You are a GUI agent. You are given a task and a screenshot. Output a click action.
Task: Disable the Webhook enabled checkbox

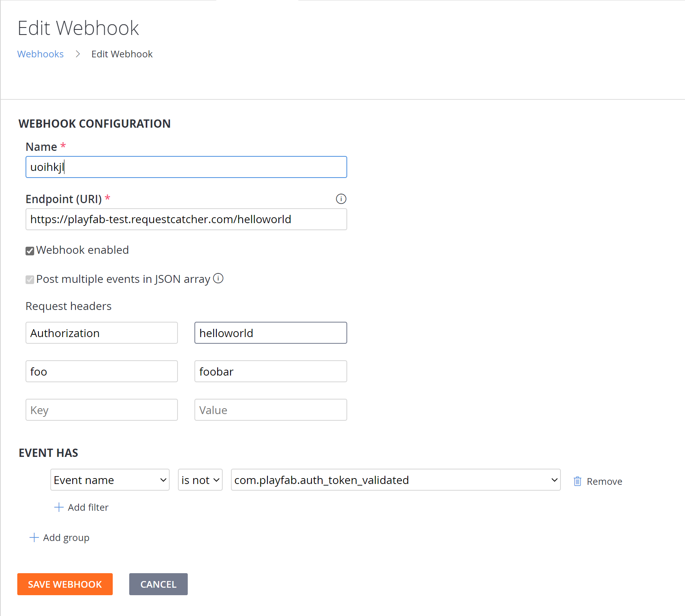coord(29,250)
